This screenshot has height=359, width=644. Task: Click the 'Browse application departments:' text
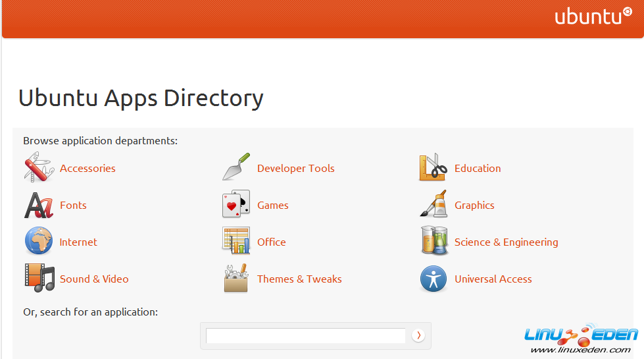[x=100, y=141]
